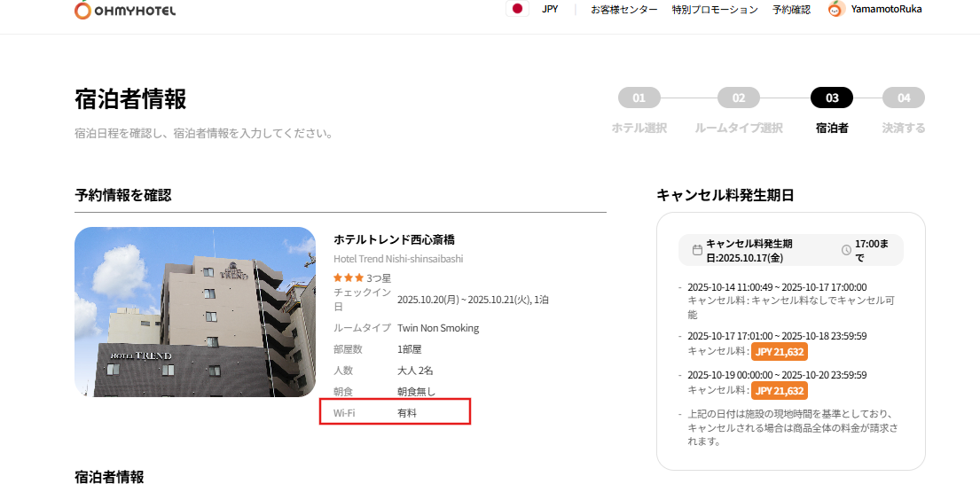980x492 pixels.
Task: Click the Hotel Trend Nishi-shinsaibashi subtitle
Action: tap(398, 259)
